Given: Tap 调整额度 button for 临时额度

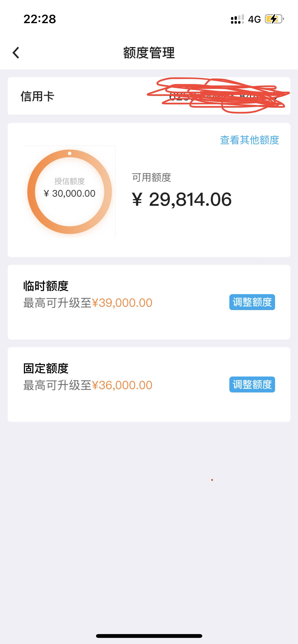Looking at the screenshot, I should coord(252,302).
